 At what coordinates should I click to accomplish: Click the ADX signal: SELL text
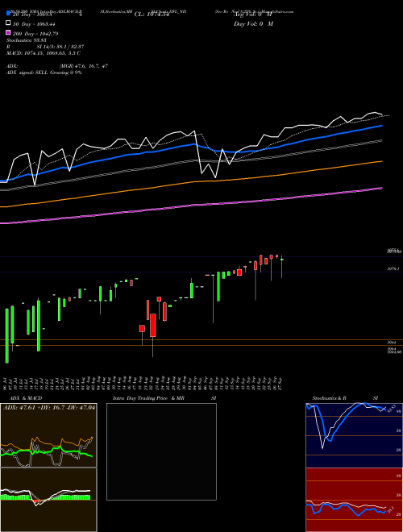coord(27,73)
